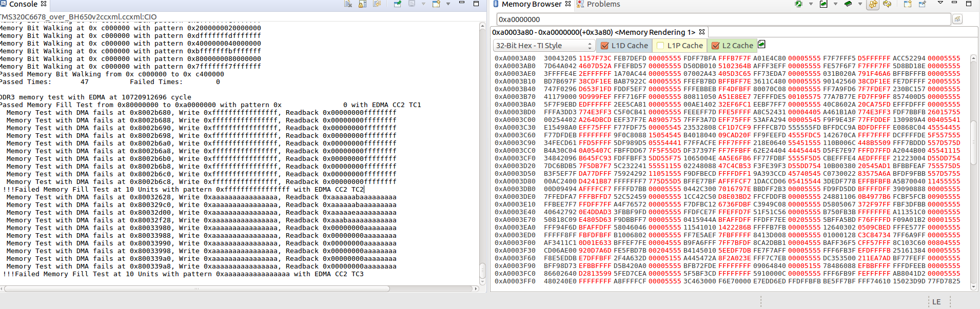Pin the Memory Browser view

tap(922, 4)
